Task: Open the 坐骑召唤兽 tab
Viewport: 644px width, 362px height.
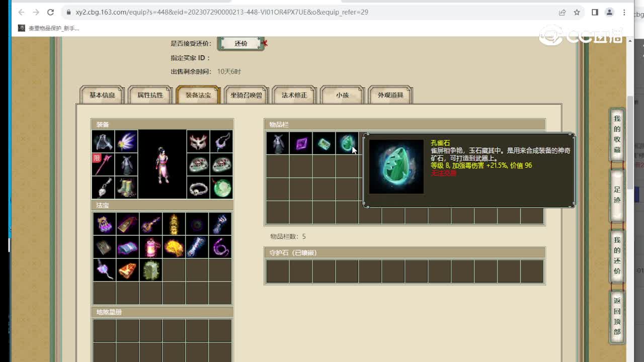Action: (246, 95)
